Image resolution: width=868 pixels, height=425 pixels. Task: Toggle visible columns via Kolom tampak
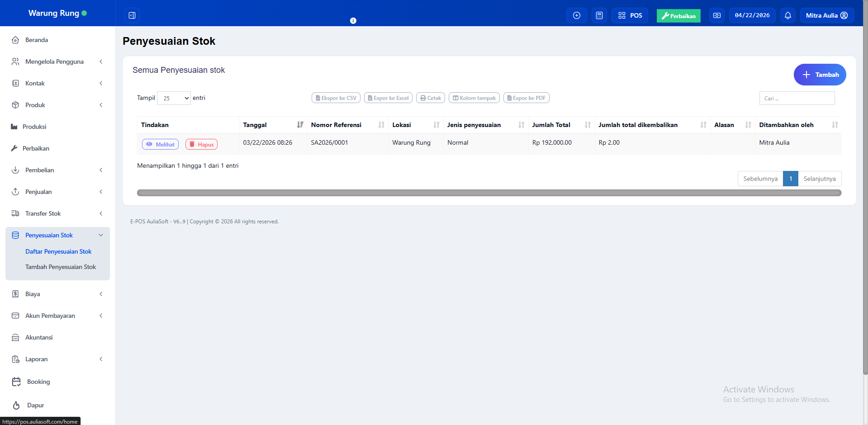(474, 98)
